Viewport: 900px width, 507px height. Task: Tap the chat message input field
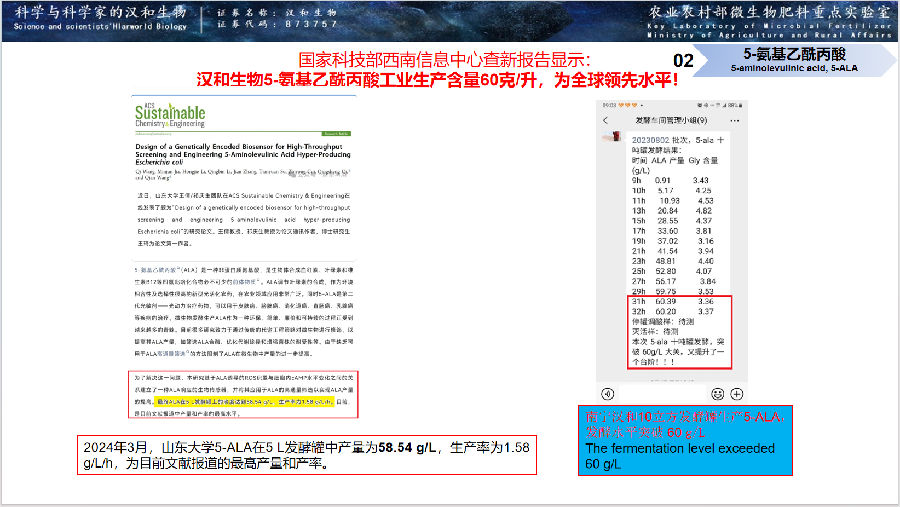pos(662,394)
